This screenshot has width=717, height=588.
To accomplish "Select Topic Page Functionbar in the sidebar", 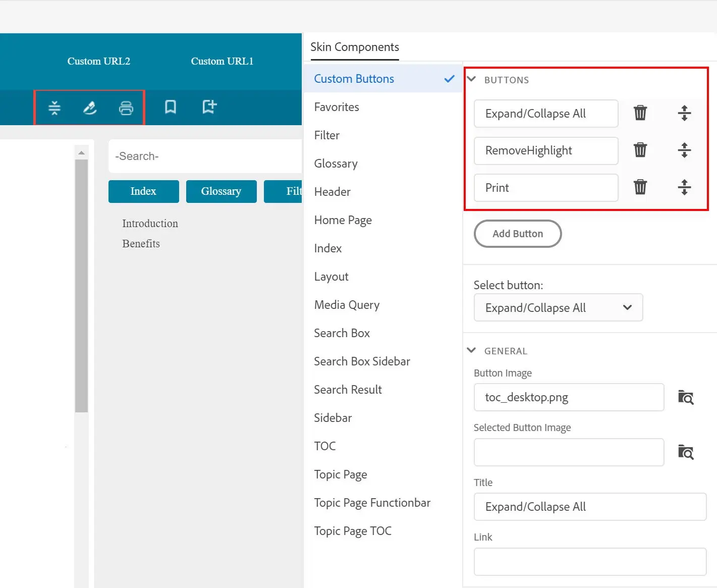I will coord(372,502).
